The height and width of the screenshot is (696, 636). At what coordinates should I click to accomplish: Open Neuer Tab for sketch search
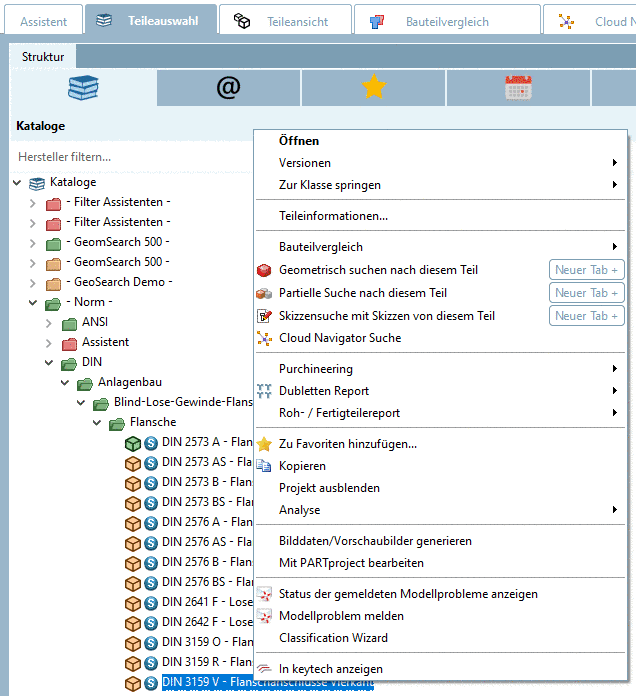[586, 316]
